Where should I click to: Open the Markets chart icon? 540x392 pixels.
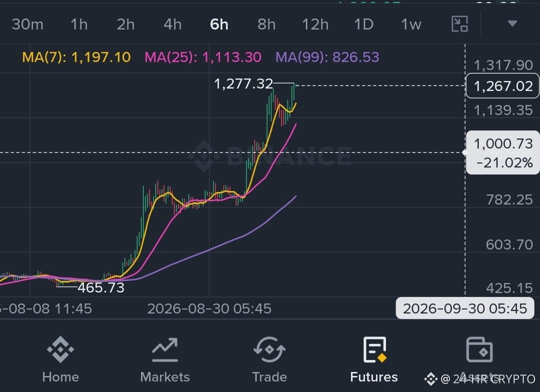pos(165,349)
